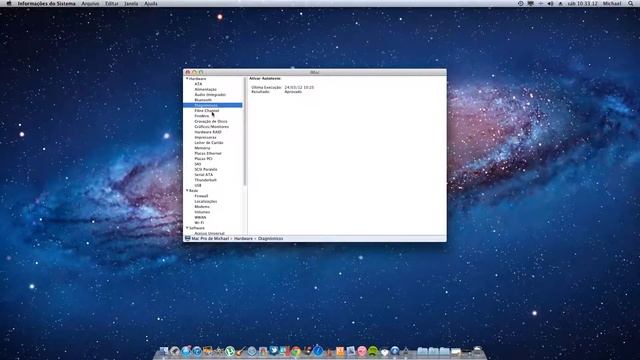The image size is (640, 360).
Task: Collapse the Software section triangle
Action: click(187, 228)
